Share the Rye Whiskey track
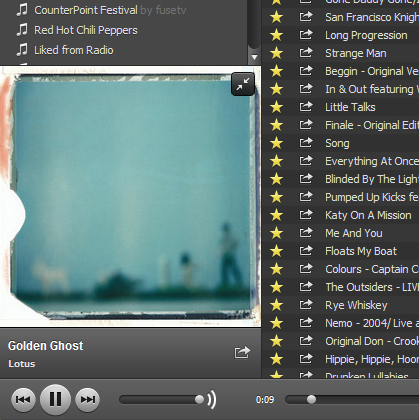419x420 pixels. point(306,304)
